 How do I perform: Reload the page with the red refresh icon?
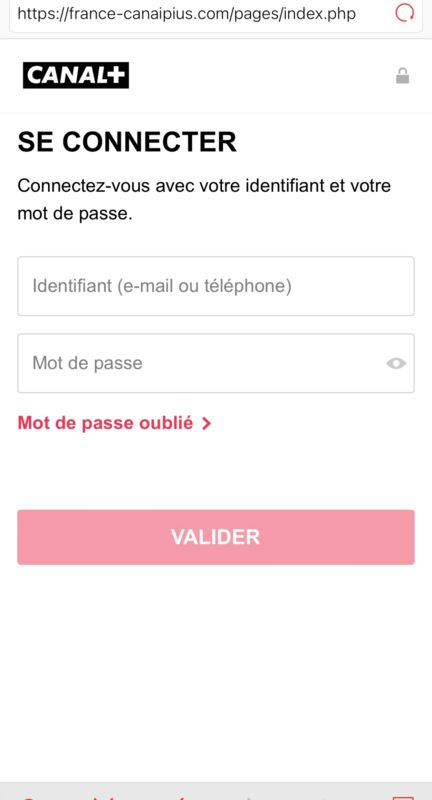(404, 13)
